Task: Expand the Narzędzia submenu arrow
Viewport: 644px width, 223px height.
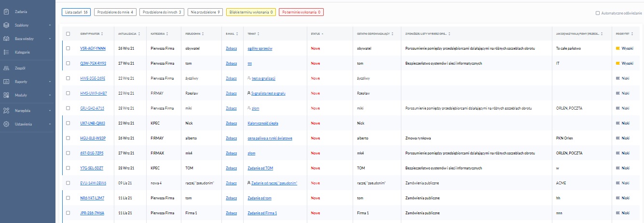Action: coord(50,111)
